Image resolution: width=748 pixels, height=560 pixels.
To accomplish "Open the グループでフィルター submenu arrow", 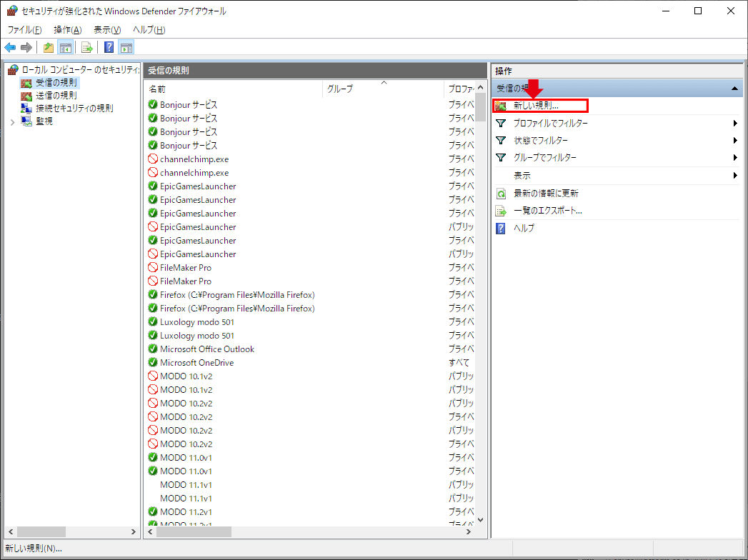I will click(x=735, y=157).
